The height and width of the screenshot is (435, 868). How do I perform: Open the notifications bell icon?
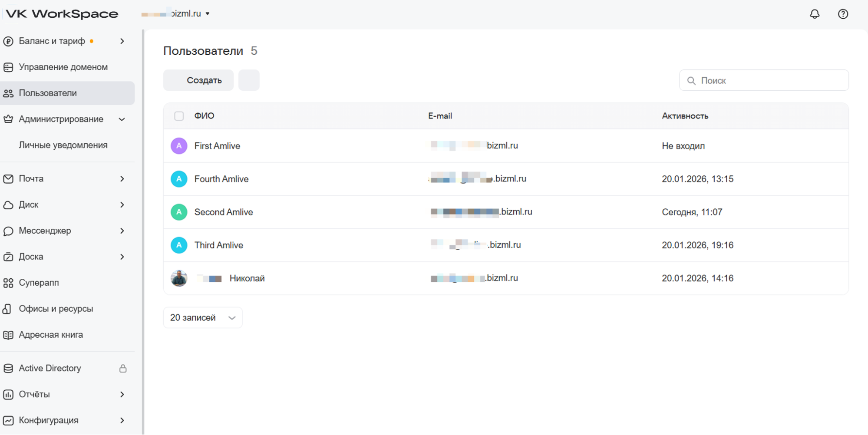click(815, 14)
